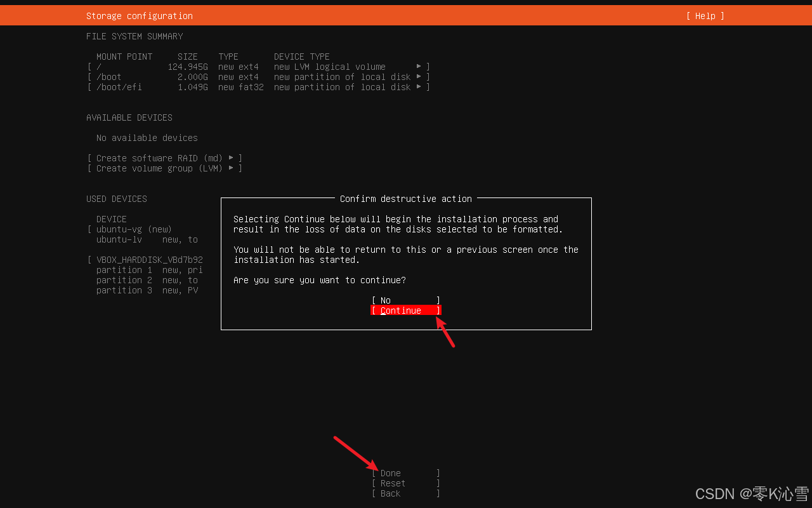Select the ubuntu-lv logical volume row

click(147, 239)
